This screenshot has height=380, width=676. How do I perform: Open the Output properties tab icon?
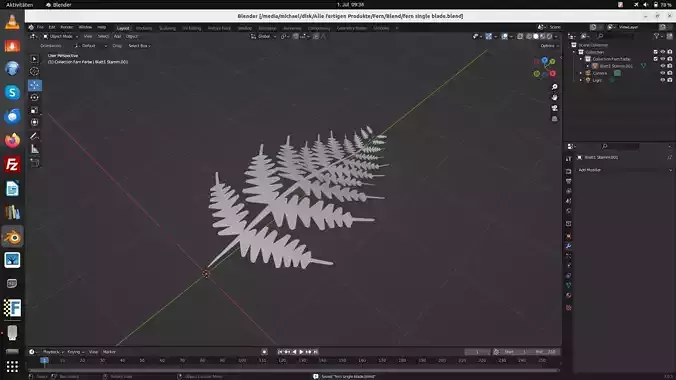(569, 181)
